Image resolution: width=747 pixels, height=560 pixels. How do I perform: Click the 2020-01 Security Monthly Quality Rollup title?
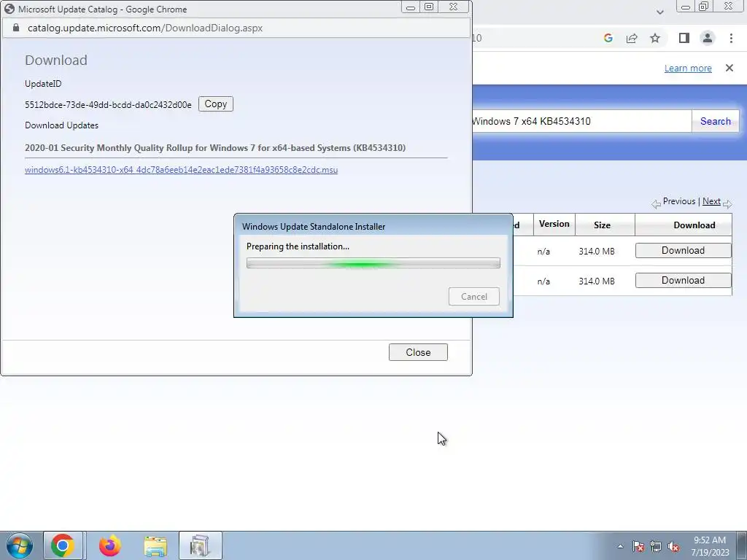coord(215,148)
